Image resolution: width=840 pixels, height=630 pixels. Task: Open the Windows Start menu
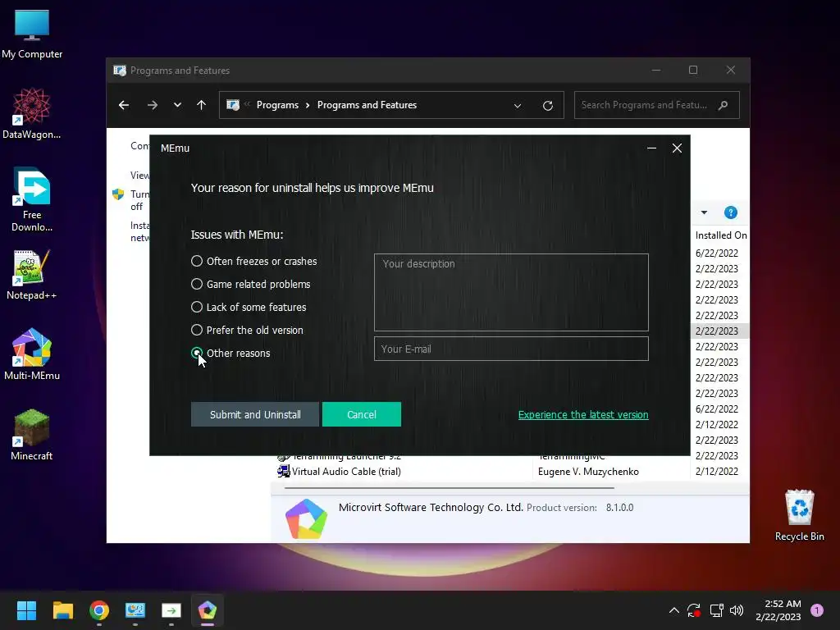(x=26, y=610)
